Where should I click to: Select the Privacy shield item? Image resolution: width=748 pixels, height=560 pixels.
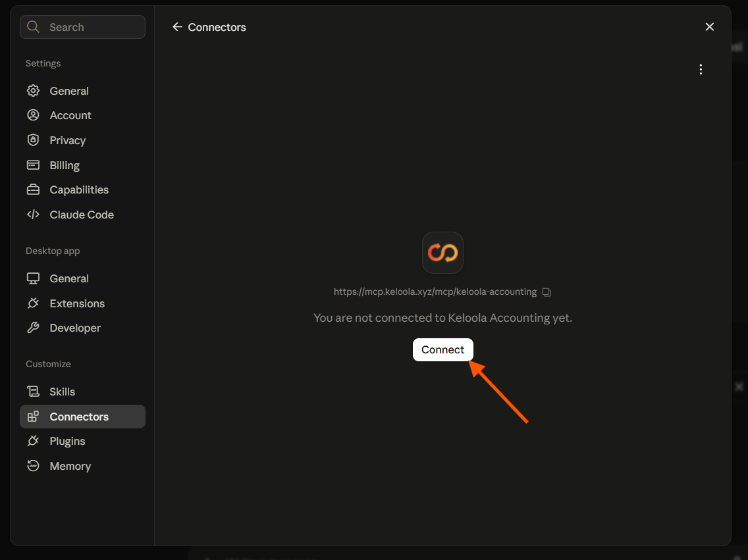point(82,141)
